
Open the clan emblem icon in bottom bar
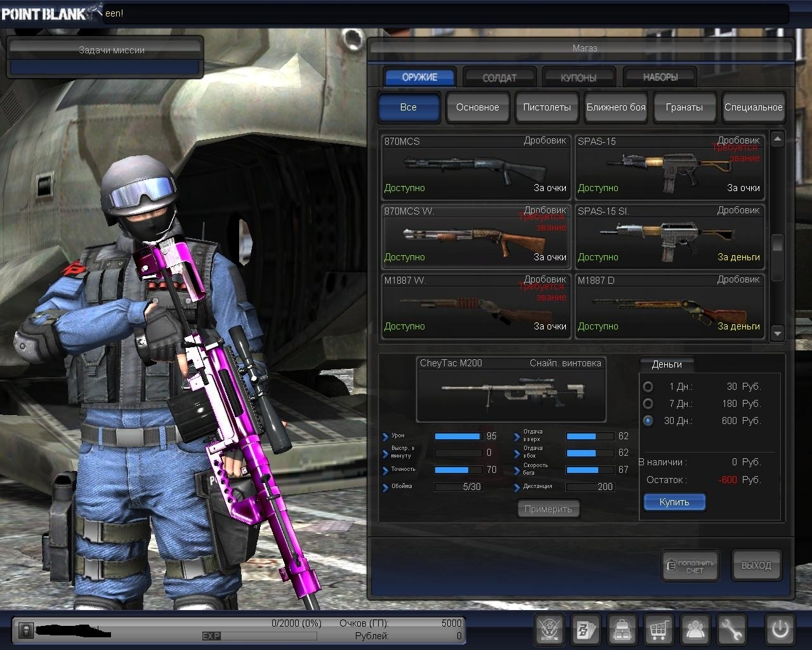point(549,630)
